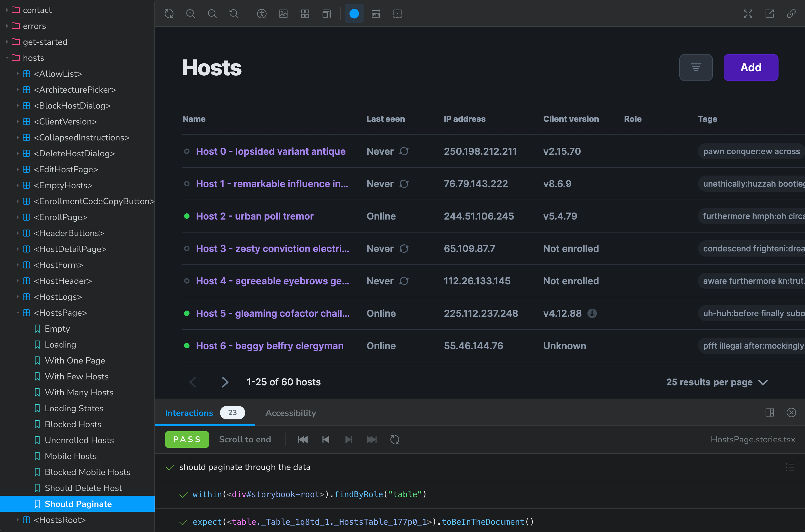Remount the current story component
Viewport: 805px width, 532px height.
tap(169, 14)
